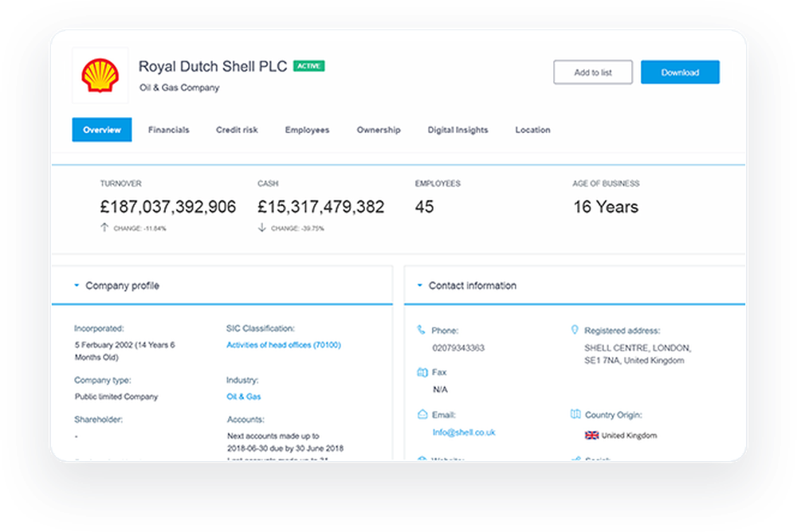Click the United Kingdom flag icon
Screen dimensions: 797x532
click(591, 436)
